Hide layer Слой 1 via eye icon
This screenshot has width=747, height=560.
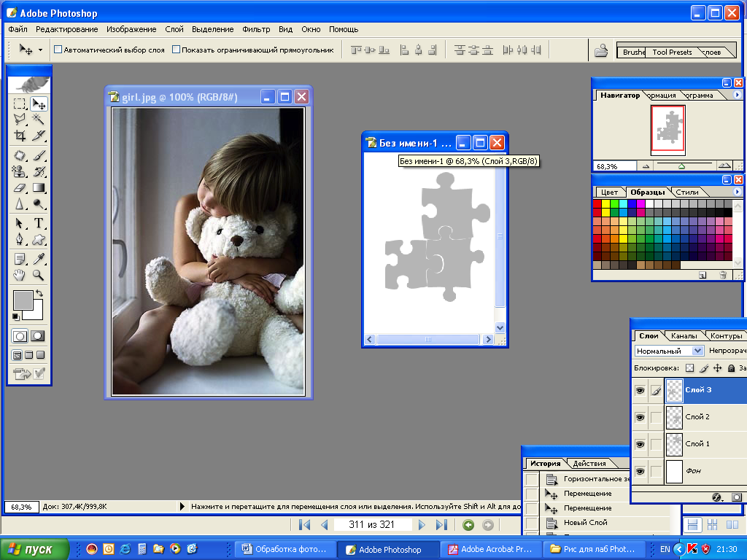[640, 444]
